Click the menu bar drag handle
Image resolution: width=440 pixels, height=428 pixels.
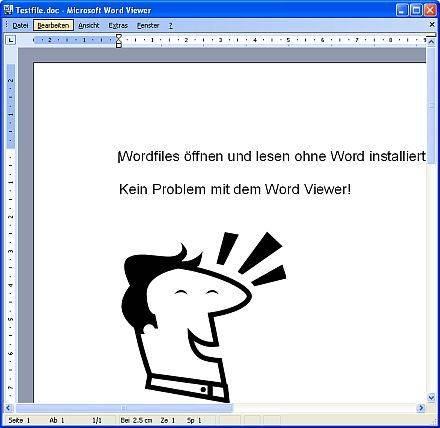[x=6, y=25]
